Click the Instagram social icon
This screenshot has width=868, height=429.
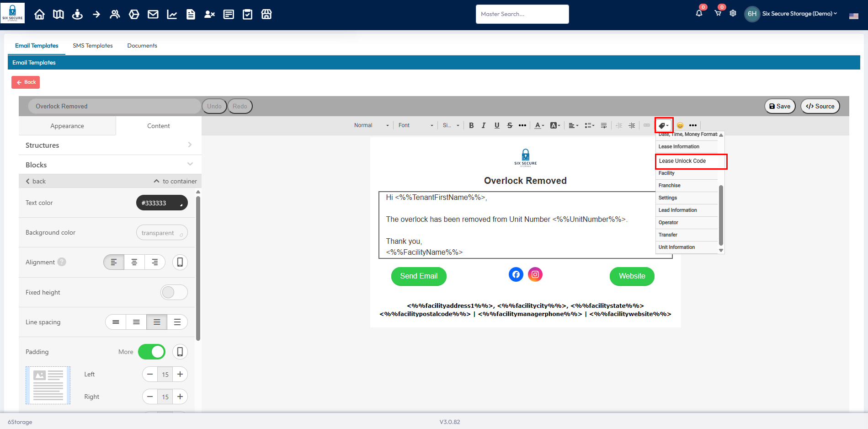pyautogui.click(x=535, y=274)
